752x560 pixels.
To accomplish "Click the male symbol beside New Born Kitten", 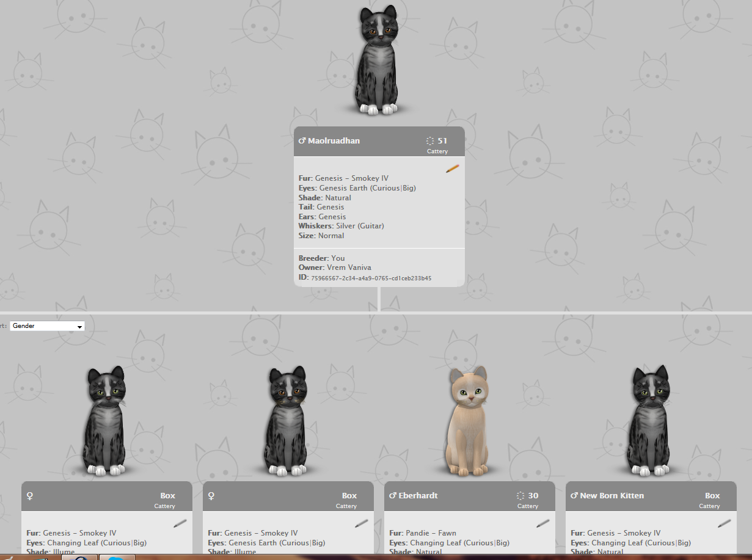I will (574, 496).
